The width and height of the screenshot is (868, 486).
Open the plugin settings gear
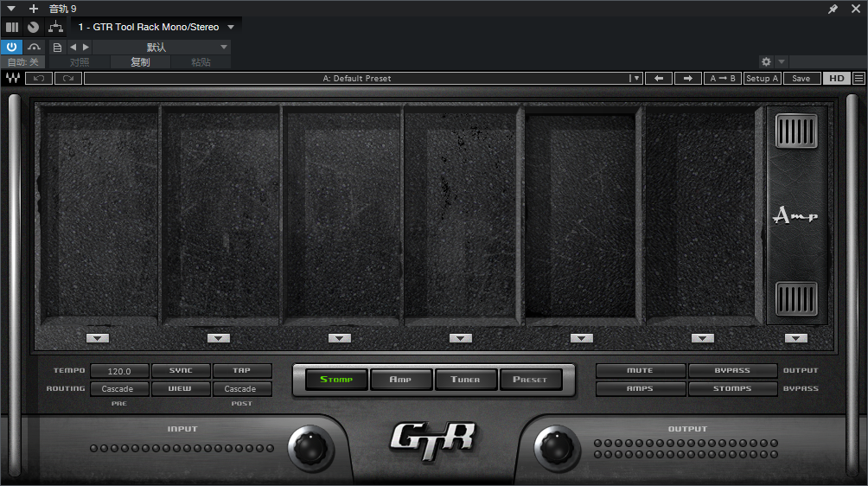pos(766,61)
